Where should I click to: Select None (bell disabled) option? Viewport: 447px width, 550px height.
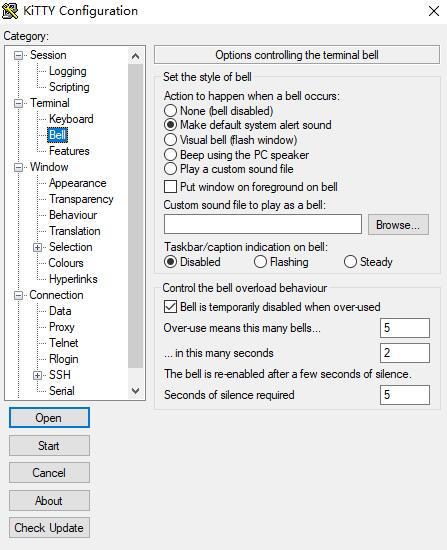click(170, 110)
